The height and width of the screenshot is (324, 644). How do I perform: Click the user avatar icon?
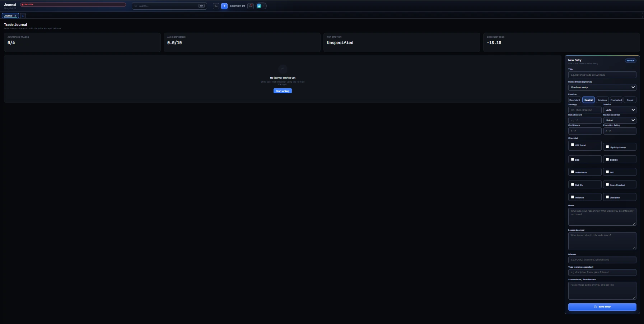point(259,6)
